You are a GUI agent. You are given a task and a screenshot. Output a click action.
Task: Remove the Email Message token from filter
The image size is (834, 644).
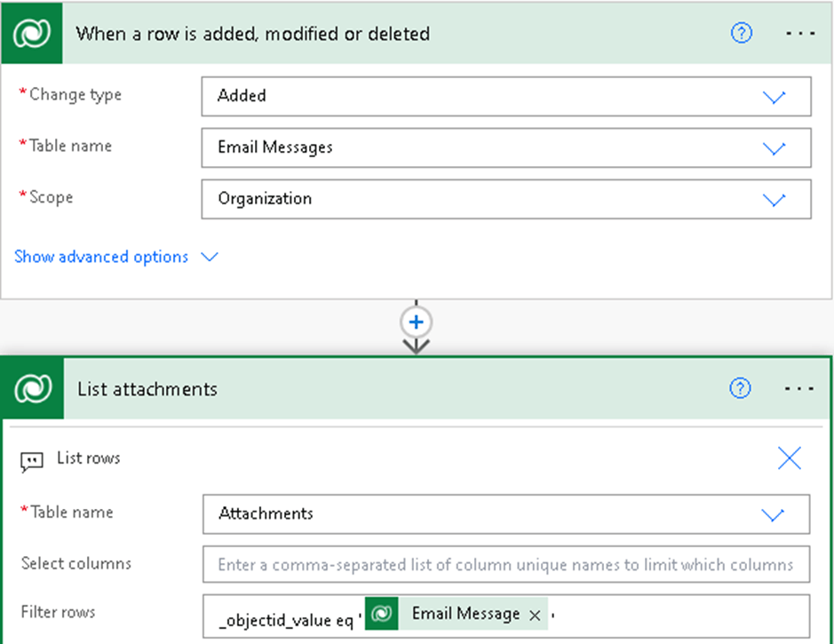[535, 615]
